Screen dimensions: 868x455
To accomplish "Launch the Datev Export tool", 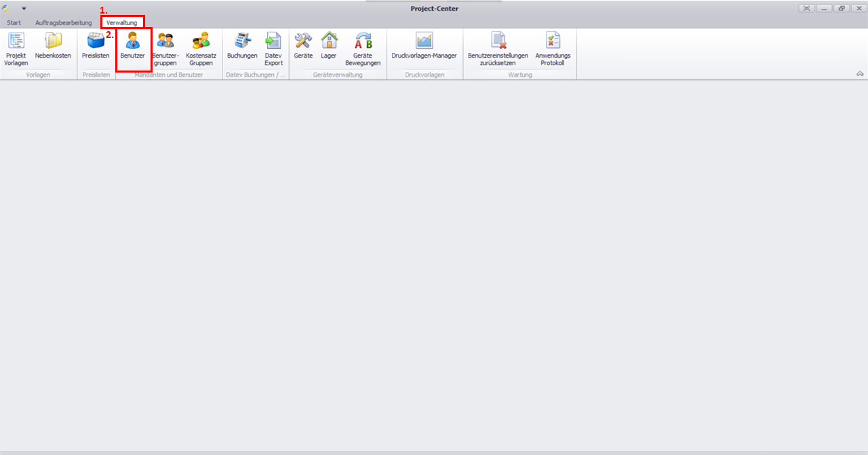I will click(273, 49).
